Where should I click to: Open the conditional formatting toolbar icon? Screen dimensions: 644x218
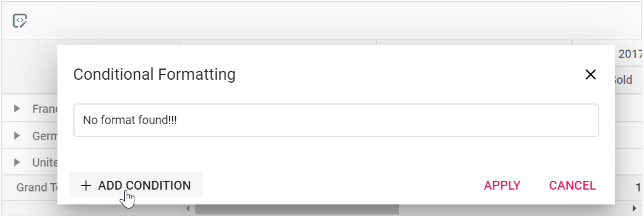pyautogui.click(x=20, y=21)
